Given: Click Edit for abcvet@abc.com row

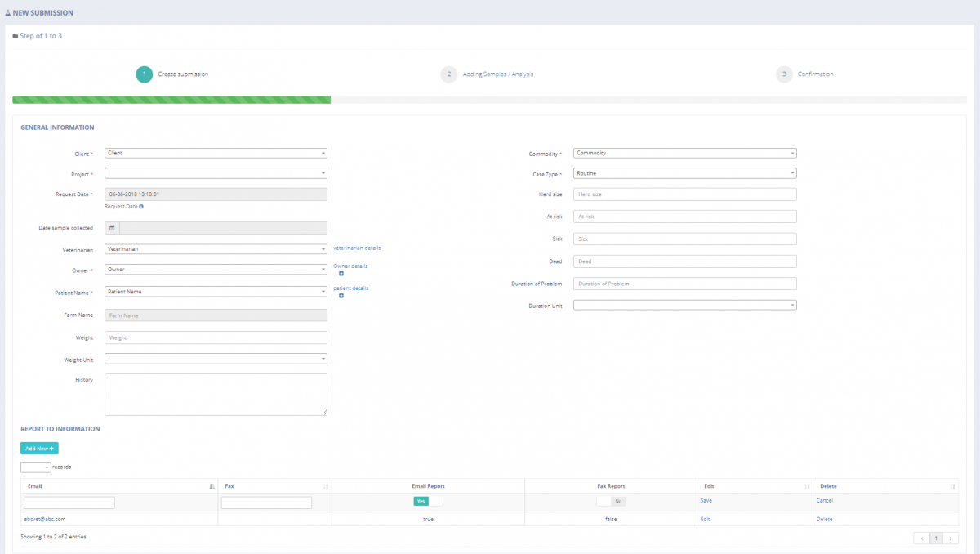Looking at the screenshot, I should 706,519.
